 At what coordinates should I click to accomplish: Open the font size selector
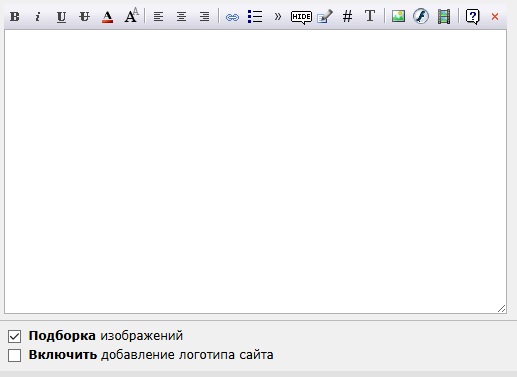tap(131, 16)
